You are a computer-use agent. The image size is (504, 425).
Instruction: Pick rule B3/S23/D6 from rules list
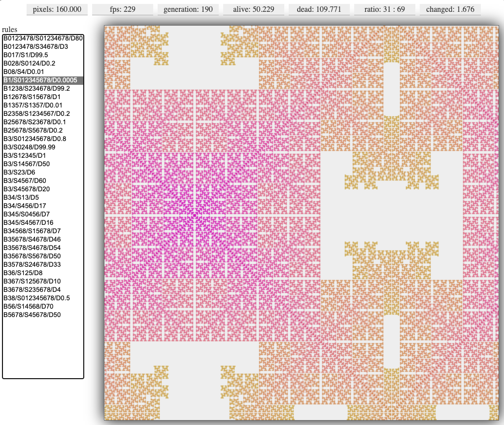tap(43, 172)
